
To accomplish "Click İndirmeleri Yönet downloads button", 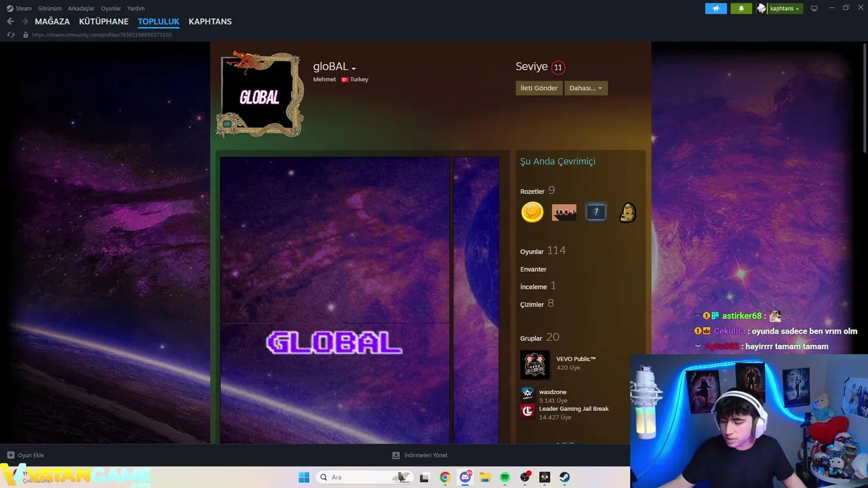I will [420, 455].
